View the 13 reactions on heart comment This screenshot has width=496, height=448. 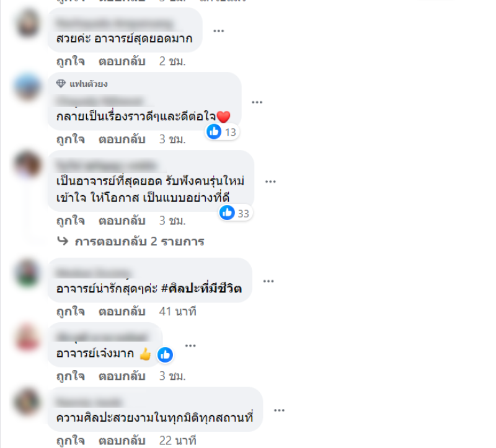tap(222, 132)
